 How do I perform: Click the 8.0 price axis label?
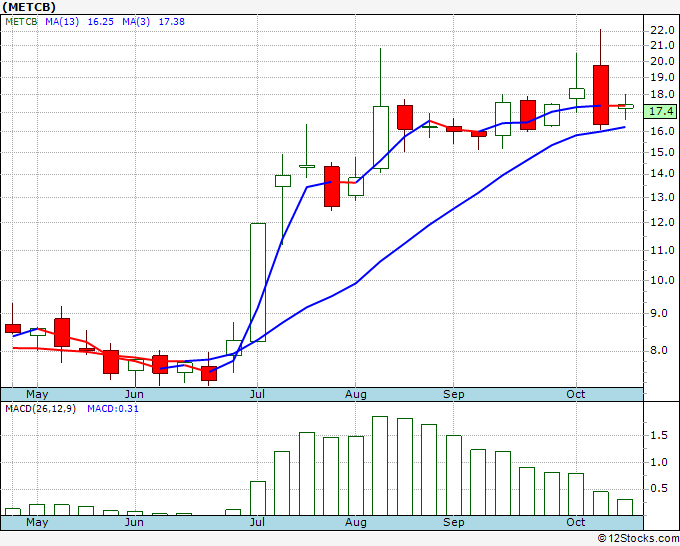pos(658,350)
